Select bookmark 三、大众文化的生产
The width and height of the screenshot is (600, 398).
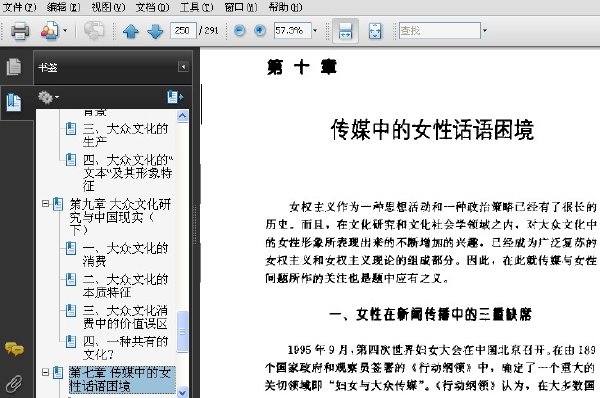coord(126,135)
